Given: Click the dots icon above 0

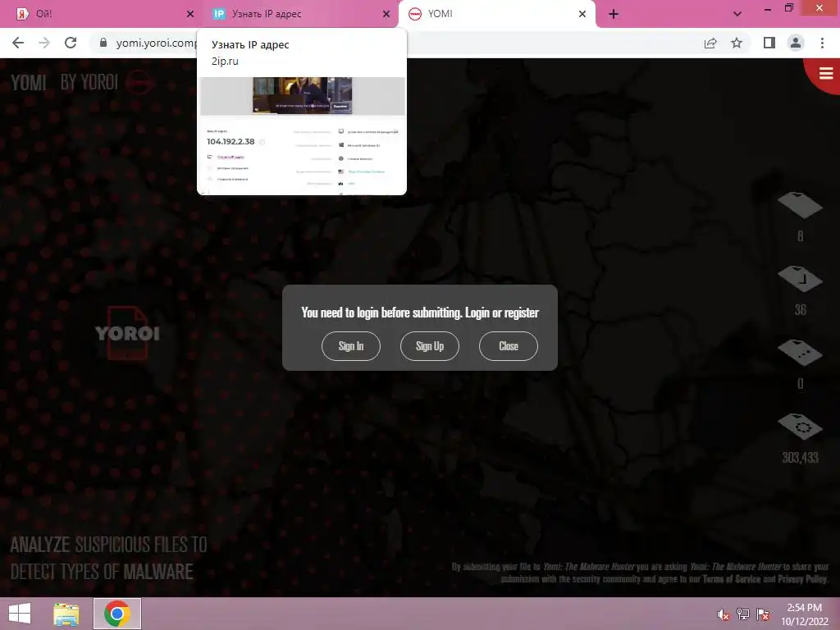Looking at the screenshot, I should point(800,353).
